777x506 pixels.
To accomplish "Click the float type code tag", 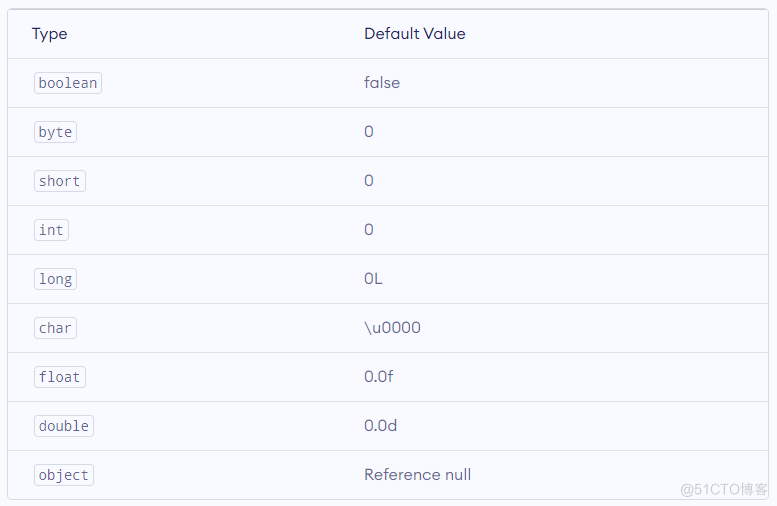I will pos(59,377).
